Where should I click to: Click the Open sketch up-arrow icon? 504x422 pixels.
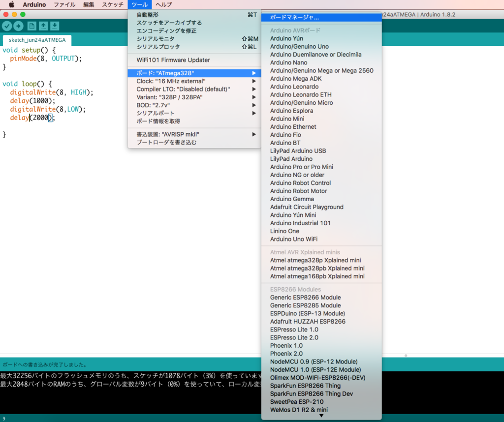pos(43,26)
